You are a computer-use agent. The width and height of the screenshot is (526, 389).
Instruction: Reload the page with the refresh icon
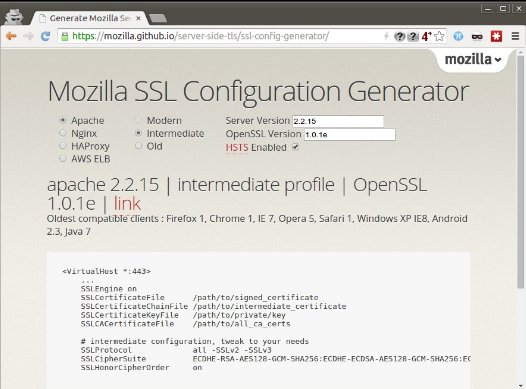(45, 36)
